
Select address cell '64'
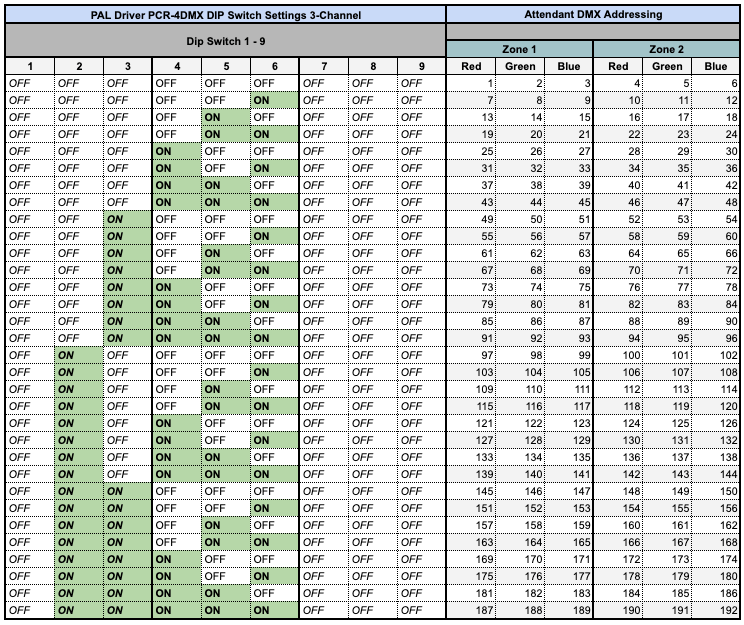point(618,253)
